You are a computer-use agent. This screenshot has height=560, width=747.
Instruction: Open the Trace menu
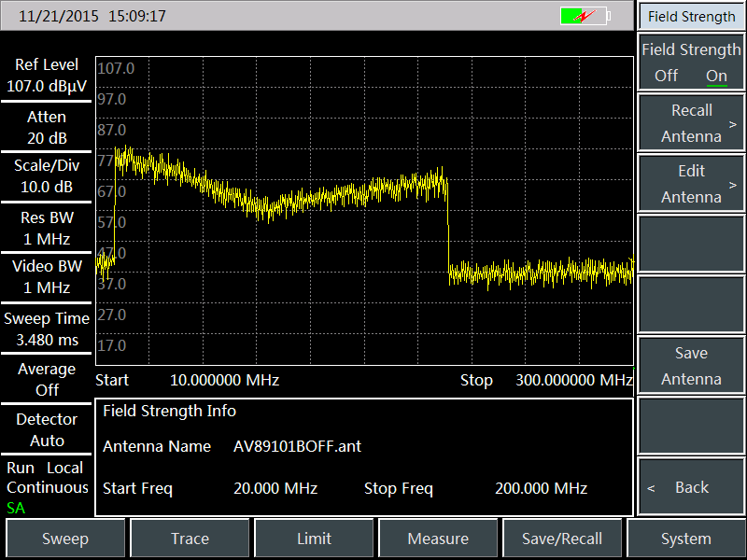point(190,539)
